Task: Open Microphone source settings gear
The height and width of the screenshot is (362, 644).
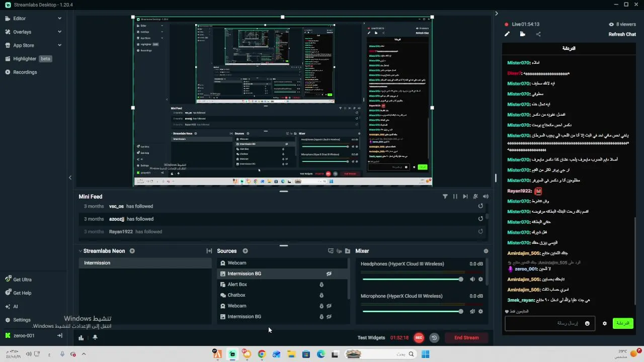Action: 480,311
